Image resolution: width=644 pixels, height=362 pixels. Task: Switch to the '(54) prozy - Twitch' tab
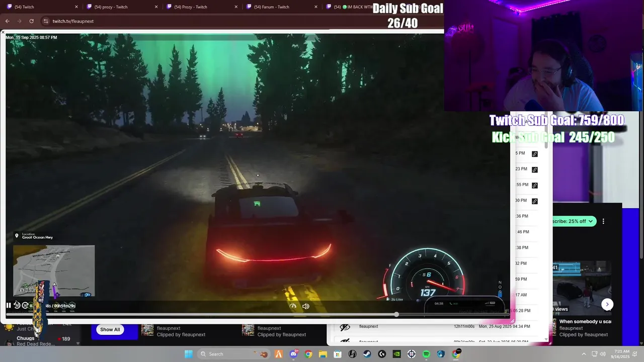click(122, 7)
